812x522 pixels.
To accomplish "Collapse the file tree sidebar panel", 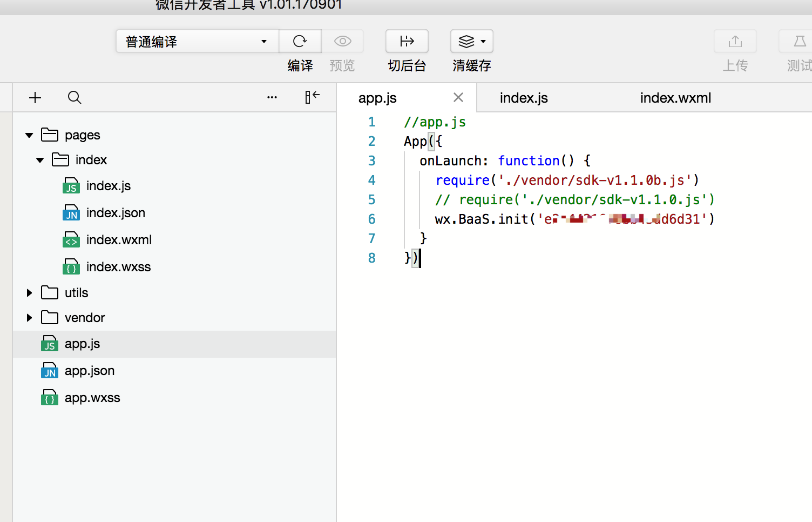I will (x=312, y=97).
